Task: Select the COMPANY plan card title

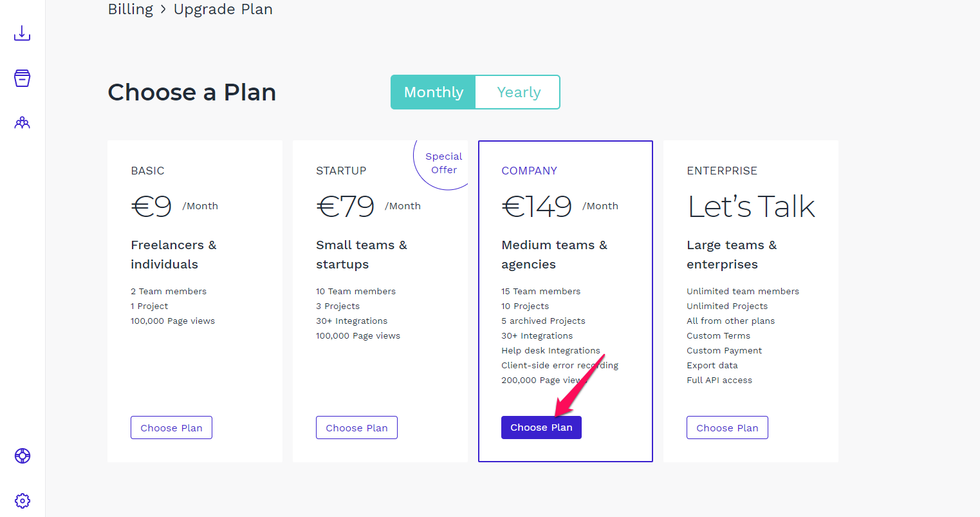Action: pyautogui.click(x=529, y=171)
